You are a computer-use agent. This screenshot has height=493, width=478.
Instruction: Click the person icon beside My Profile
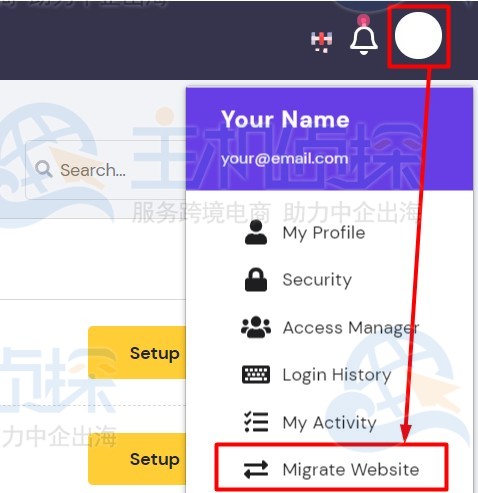[x=256, y=233]
